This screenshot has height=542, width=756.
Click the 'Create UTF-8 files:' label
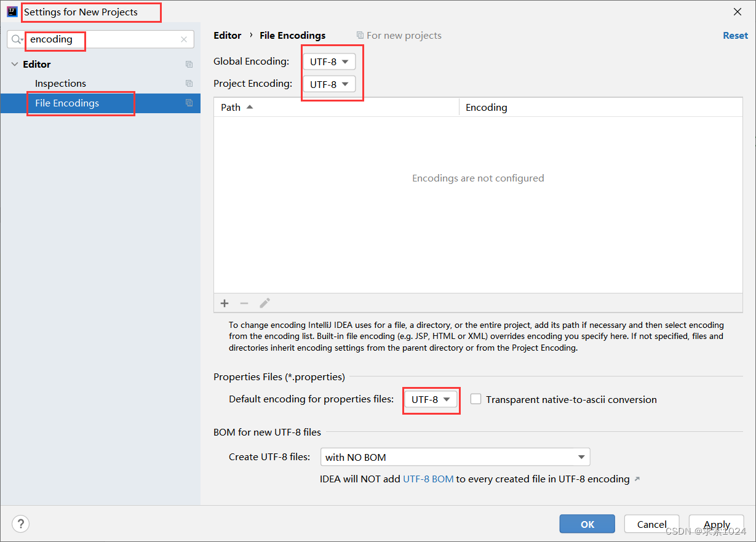pyautogui.click(x=269, y=457)
